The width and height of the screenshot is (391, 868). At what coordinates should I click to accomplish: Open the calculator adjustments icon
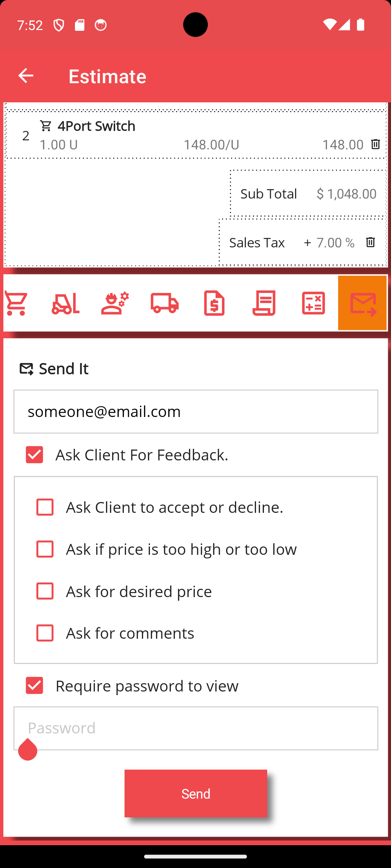313,303
